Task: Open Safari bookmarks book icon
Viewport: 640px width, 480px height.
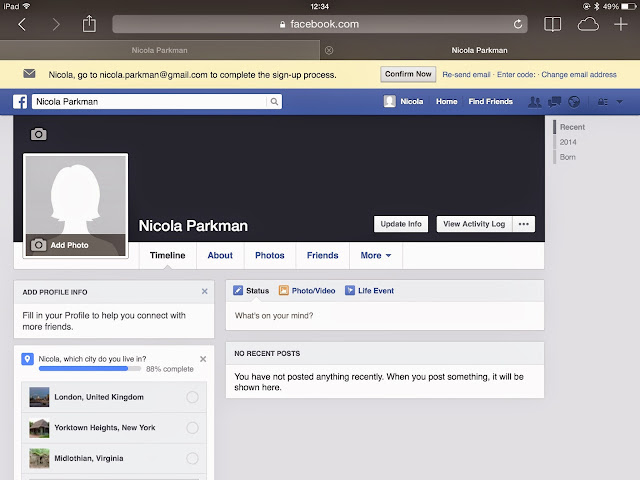Action: (552, 24)
